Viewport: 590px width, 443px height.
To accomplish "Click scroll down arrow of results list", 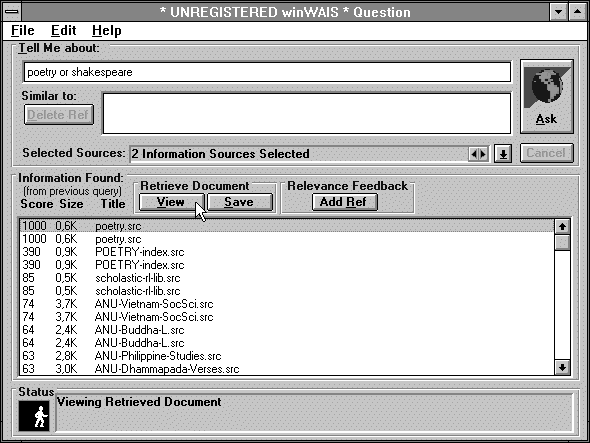I will 562,367.
